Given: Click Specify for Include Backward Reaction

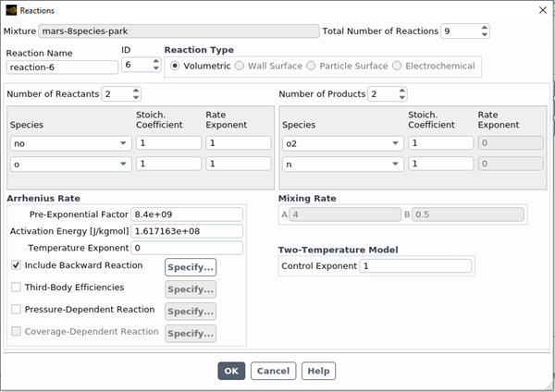Looking at the screenshot, I should point(191,267).
